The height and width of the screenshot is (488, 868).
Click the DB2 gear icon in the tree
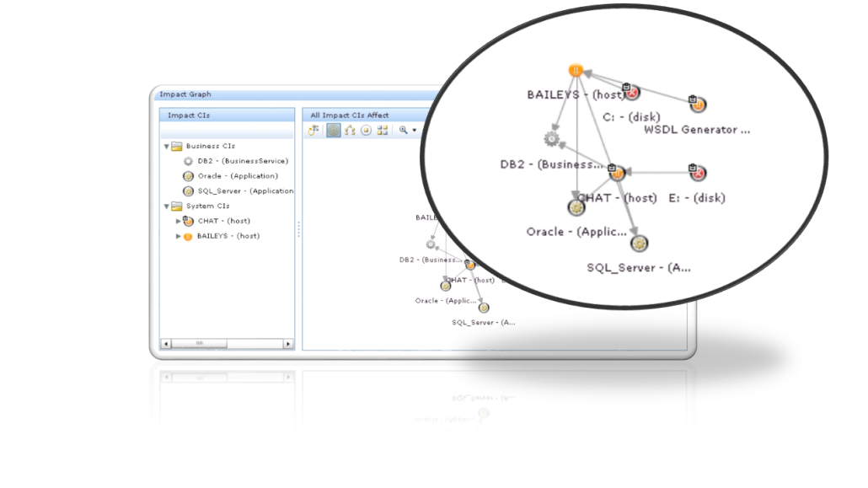(188, 161)
